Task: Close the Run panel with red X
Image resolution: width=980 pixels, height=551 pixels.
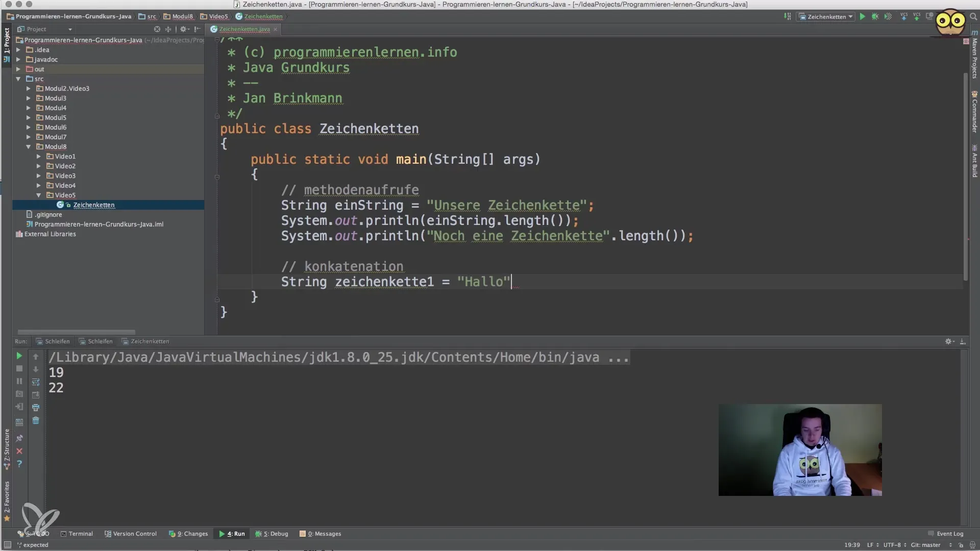Action: (x=19, y=451)
